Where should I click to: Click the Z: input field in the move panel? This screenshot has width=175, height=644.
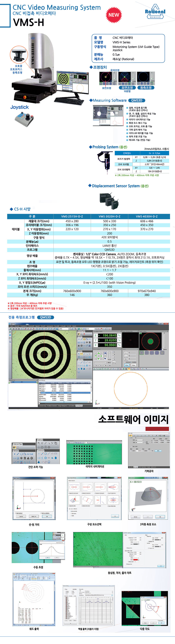click(132, 359)
